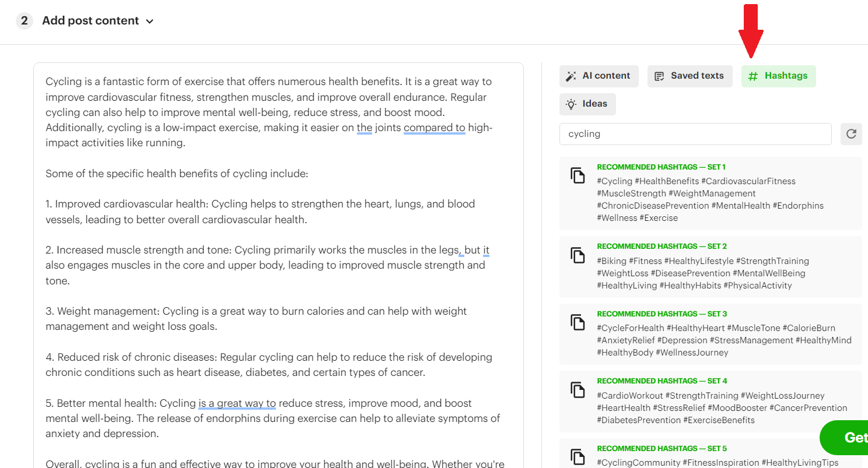This screenshot has height=468, width=868.
Task: Click the Recommended Hashtags — Set 1 heading
Action: [661, 167]
